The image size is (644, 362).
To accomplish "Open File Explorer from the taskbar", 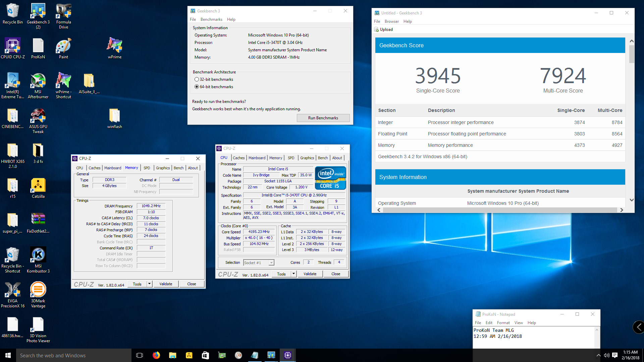I will [x=172, y=355].
